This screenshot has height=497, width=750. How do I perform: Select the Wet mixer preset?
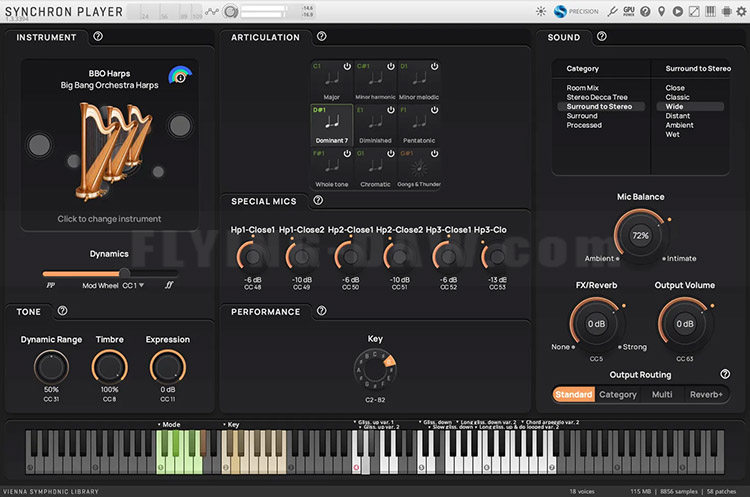672,134
